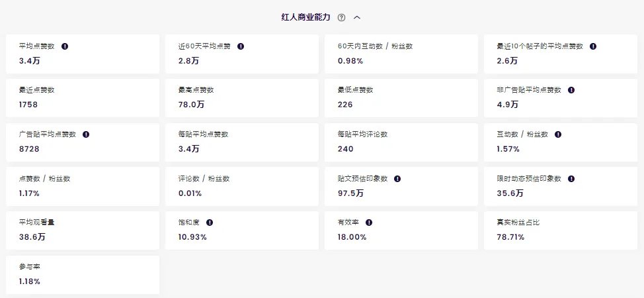Click the 1.17% value
The image size is (644, 298).
tap(29, 193)
